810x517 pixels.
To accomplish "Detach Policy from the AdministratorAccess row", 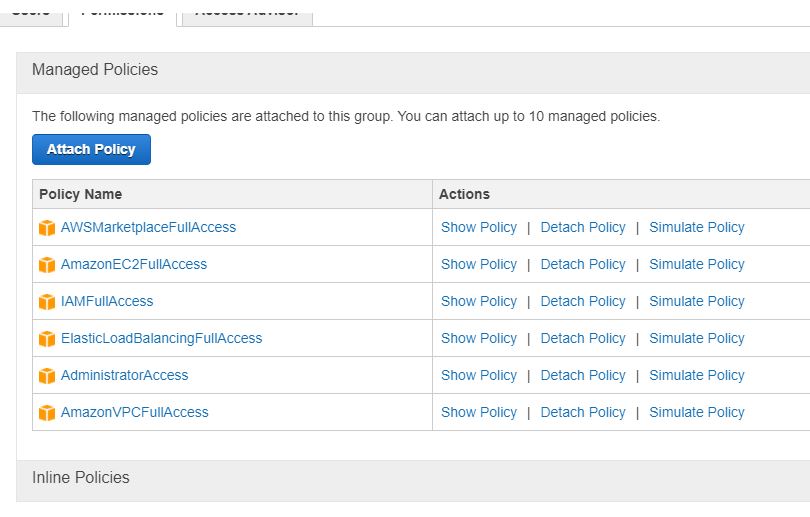I will [582, 375].
